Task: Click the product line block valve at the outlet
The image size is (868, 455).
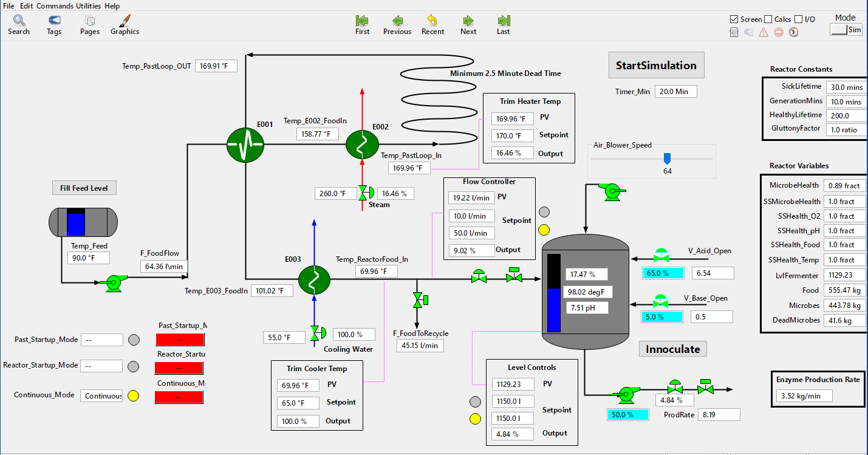Action: [x=705, y=386]
